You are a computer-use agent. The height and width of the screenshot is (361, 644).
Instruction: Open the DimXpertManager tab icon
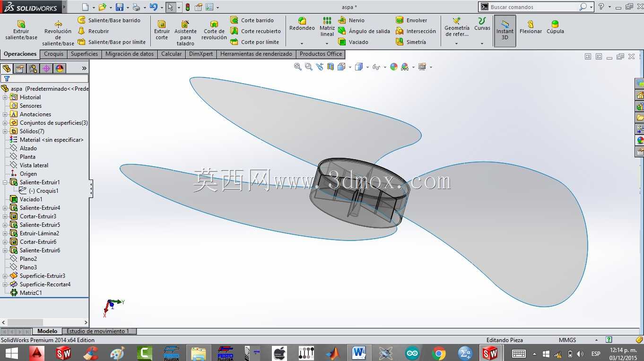(x=46, y=69)
